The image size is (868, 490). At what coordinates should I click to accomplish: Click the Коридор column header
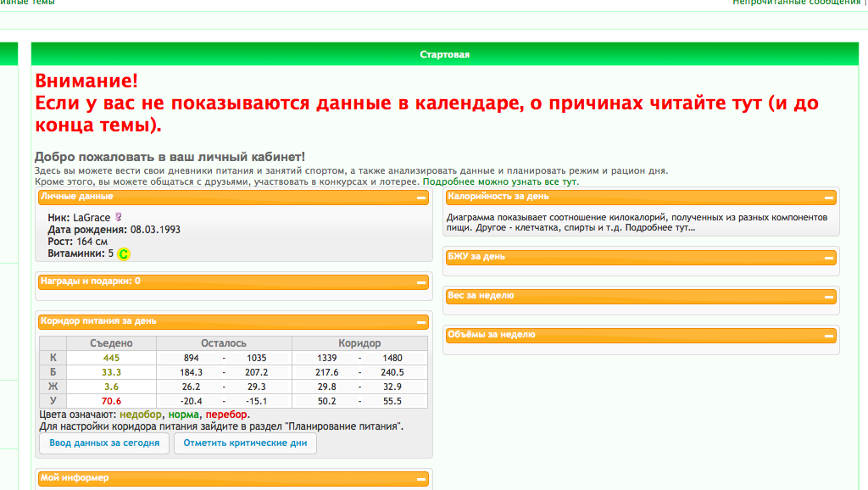click(359, 343)
